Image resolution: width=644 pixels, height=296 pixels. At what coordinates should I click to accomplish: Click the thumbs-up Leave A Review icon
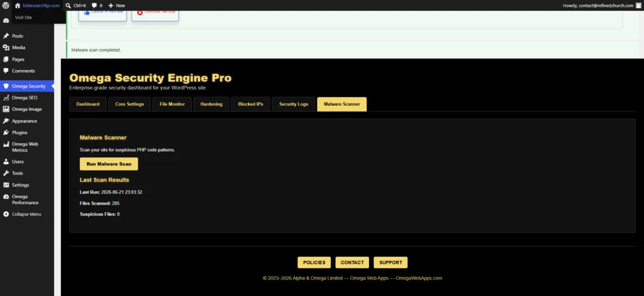87,13
